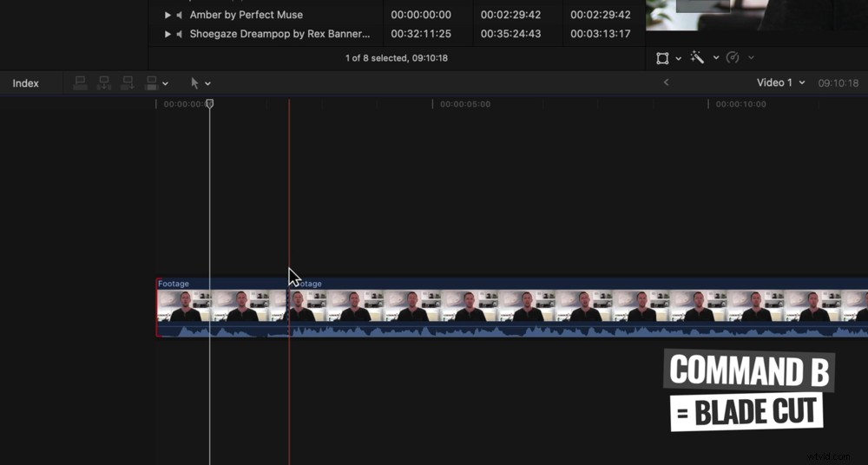Open the Transform tool options chevron
The image size is (868, 465).
pos(678,57)
